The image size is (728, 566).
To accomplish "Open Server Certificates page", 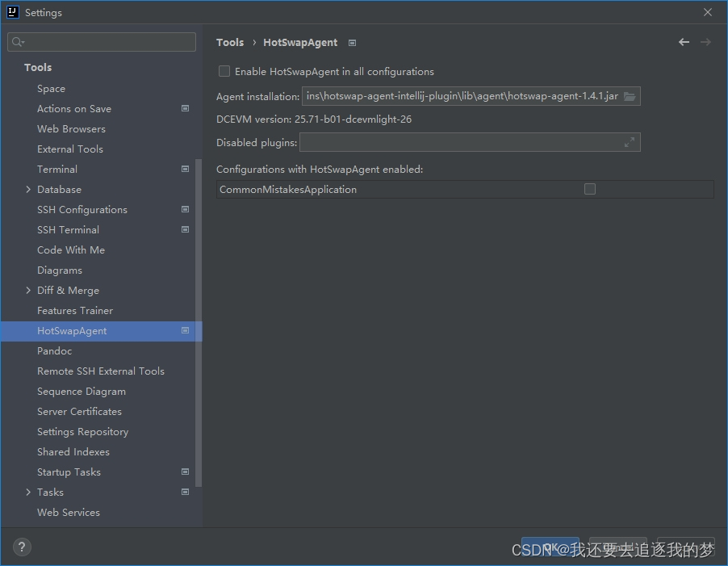I will point(79,412).
